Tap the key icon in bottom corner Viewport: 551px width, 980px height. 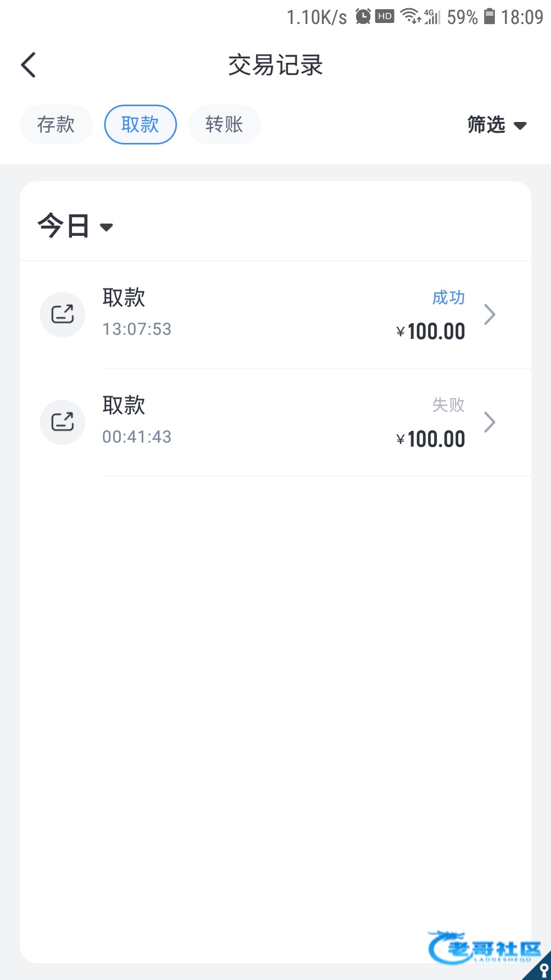pyautogui.click(x=543, y=970)
